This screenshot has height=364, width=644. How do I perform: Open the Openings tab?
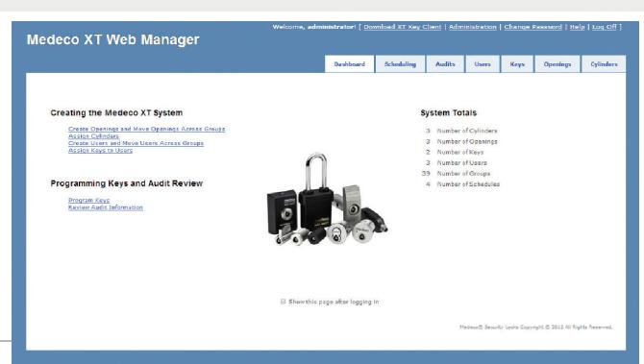tap(557, 64)
